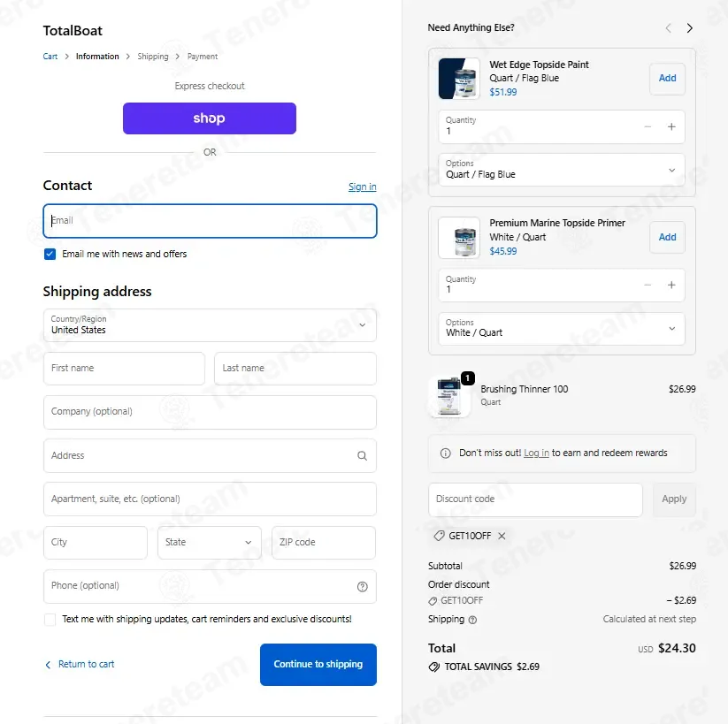Click the Information breadcrumb step
Viewport: 728px width, 724px height.
click(97, 57)
